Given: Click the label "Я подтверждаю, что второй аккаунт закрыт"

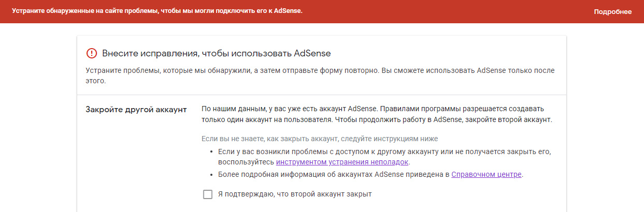Looking at the screenshot, I should pos(295,194).
